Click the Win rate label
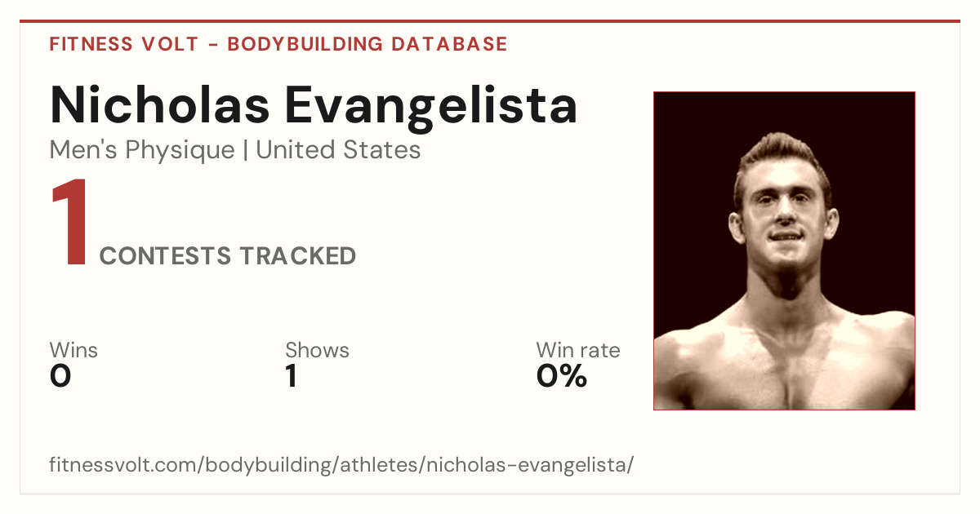Viewport: 980px width, 514px height. pyautogui.click(x=578, y=350)
